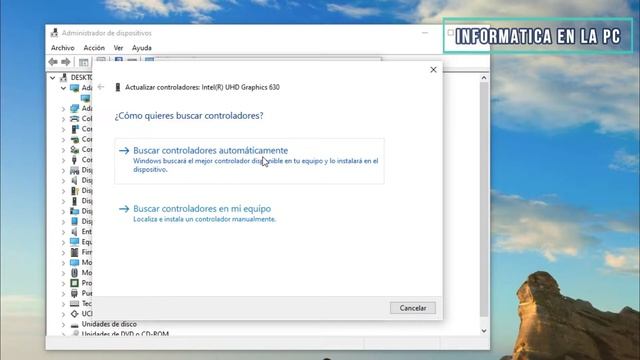Select the 'Pue' tree row label
Image resolution: width=640 pixels, height=360 pixels.
pos(87,293)
